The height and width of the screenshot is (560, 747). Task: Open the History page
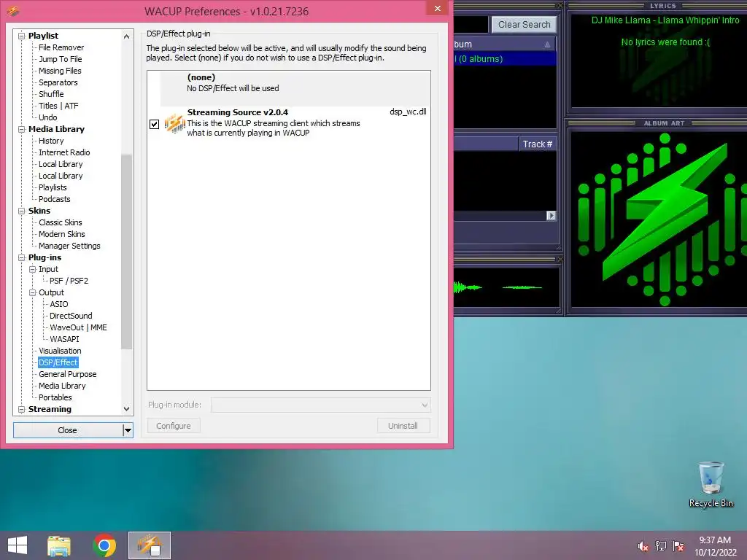(51, 141)
